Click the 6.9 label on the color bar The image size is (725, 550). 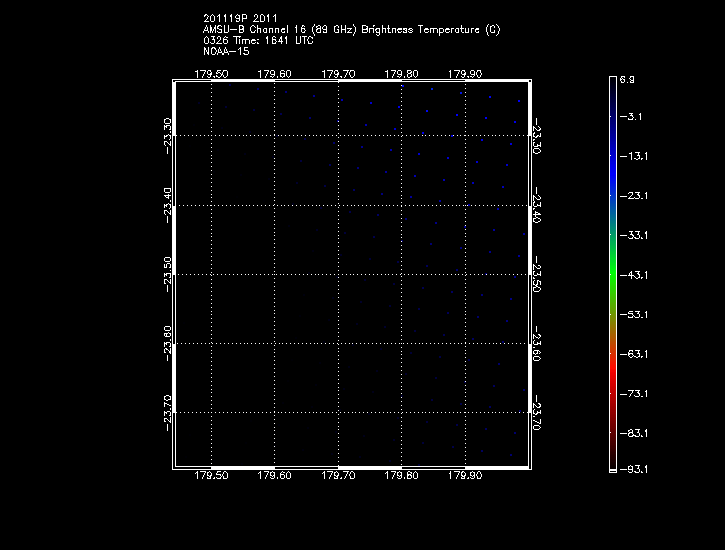tap(627, 78)
